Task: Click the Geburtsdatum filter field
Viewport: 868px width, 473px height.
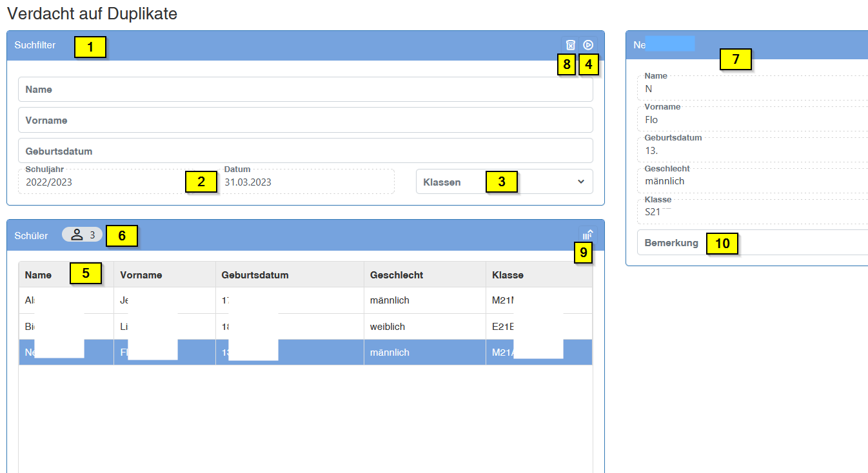Action: [x=305, y=151]
